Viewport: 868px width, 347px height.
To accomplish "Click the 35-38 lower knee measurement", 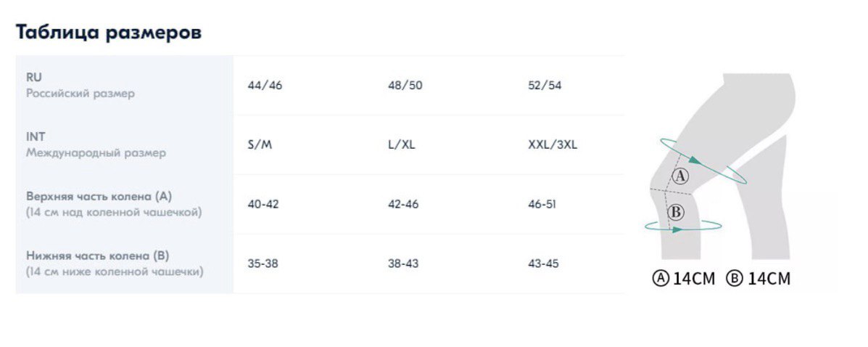I will [x=263, y=264].
